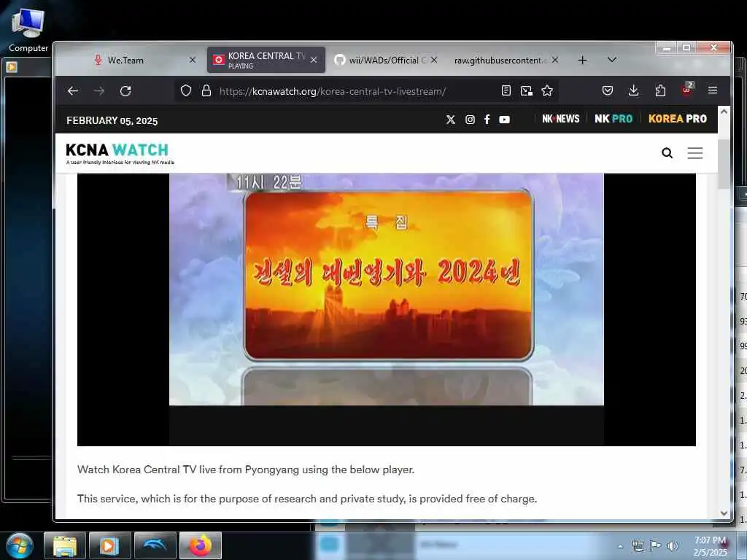
Task: Open the NK PRO link
Action: click(614, 119)
